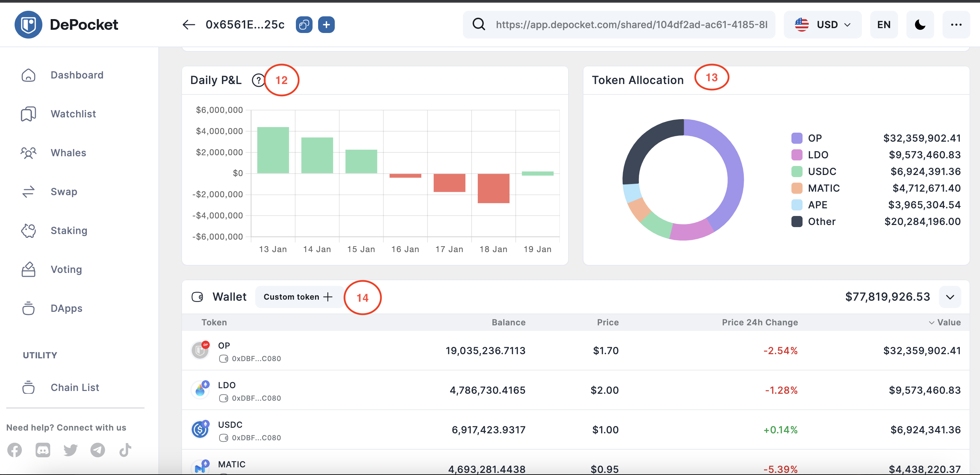Click the Swap arrows icon
Screen dimensions: 980x475
click(x=28, y=192)
